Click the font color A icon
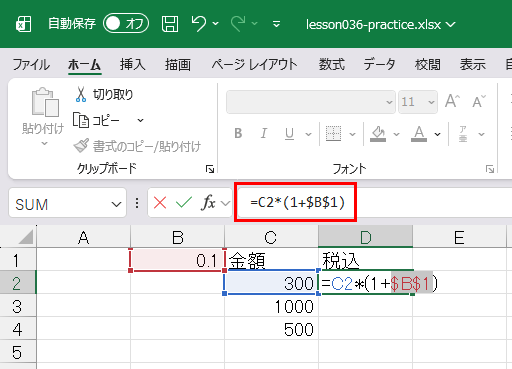Screen dimensions: 512x369 pos(419,134)
